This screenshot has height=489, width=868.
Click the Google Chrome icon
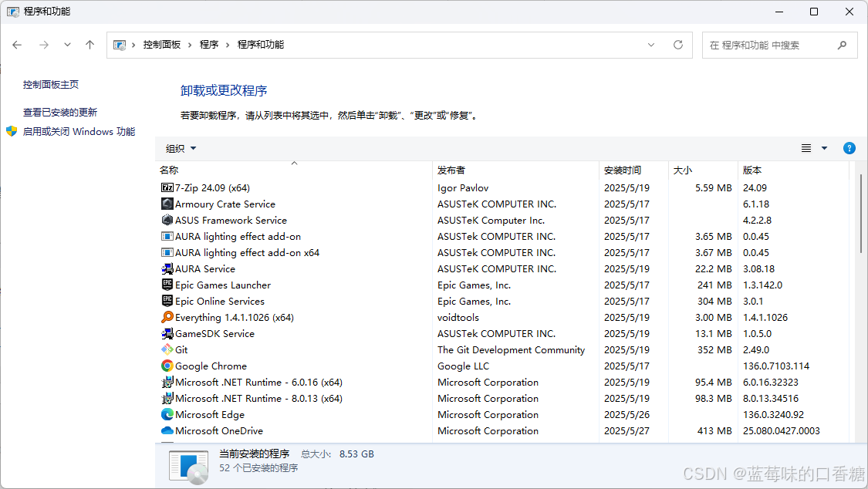(x=167, y=366)
